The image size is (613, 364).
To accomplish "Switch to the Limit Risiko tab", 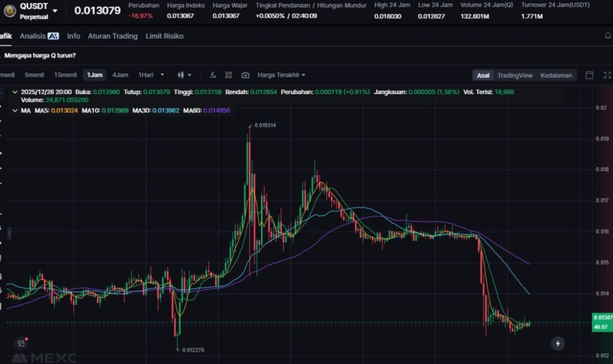I will click(x=165, y=36).
